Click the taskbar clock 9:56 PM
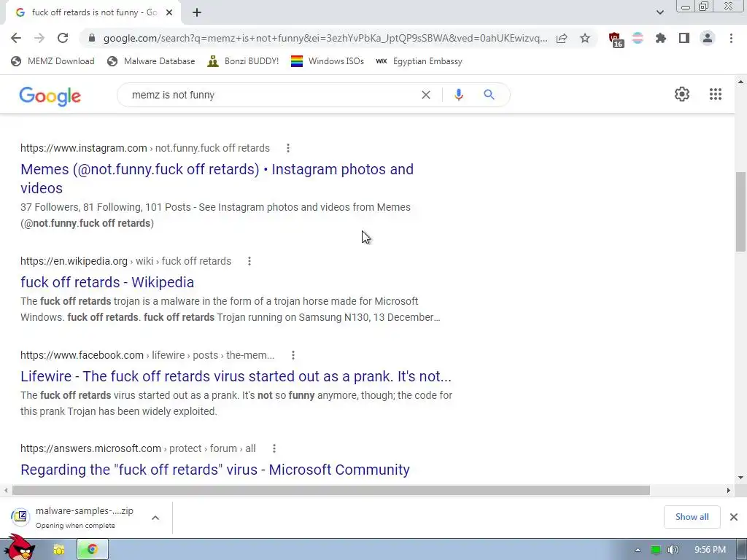 tap(710, 550)
